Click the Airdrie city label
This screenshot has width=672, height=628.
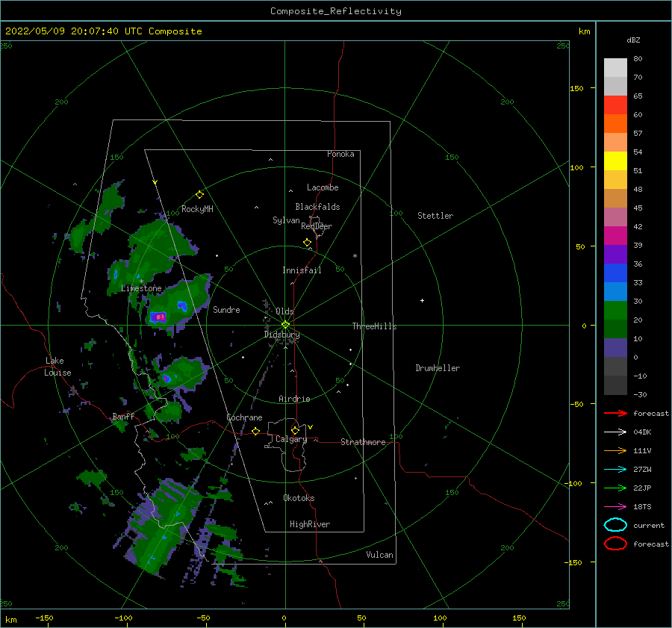[x=294, y=399]
